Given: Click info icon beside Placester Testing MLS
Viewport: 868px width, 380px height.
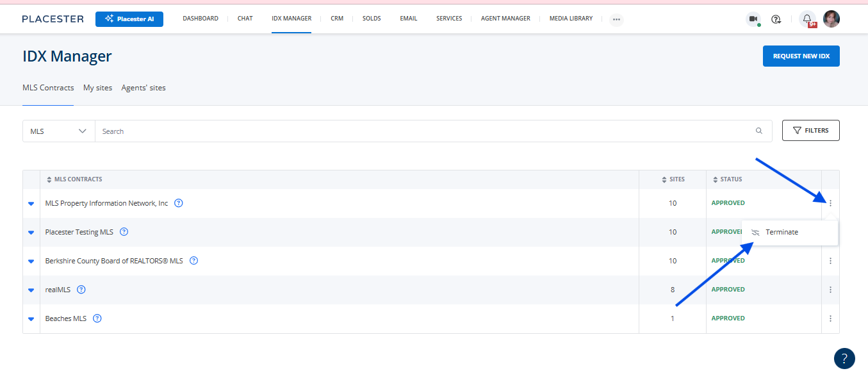Looking at the screenshot, I should [124, 232].
